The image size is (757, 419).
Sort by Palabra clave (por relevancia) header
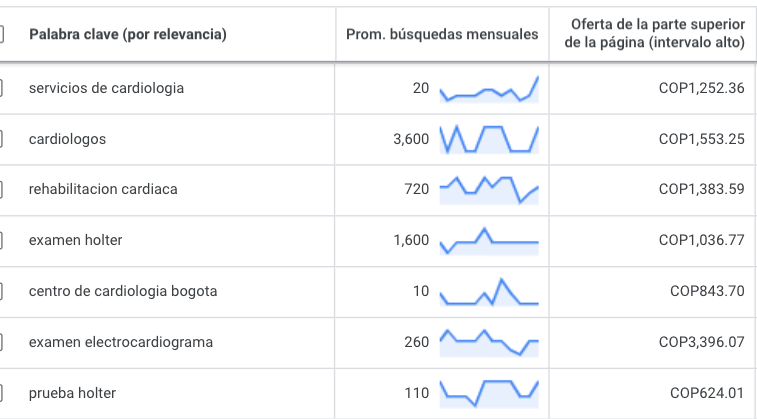point(127,34)
